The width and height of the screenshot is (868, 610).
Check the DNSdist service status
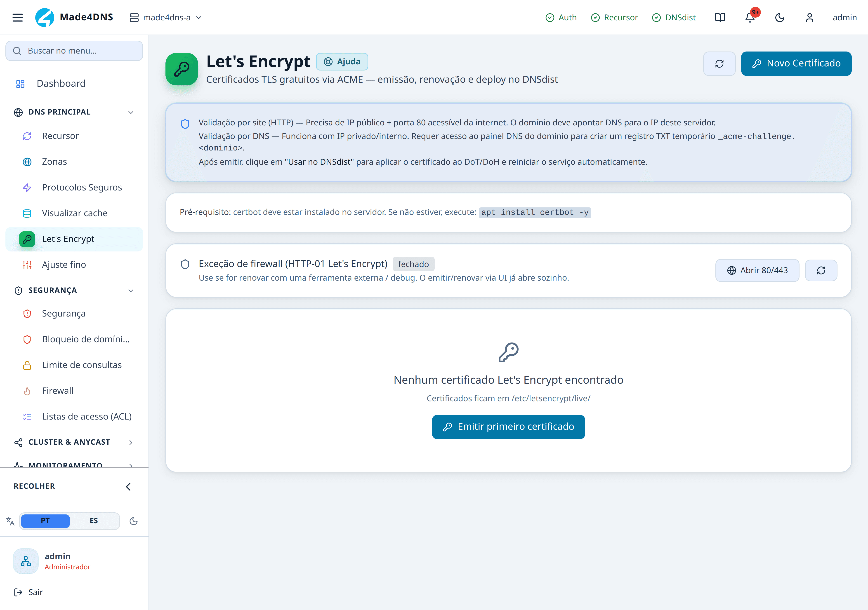tap(674, 17)
